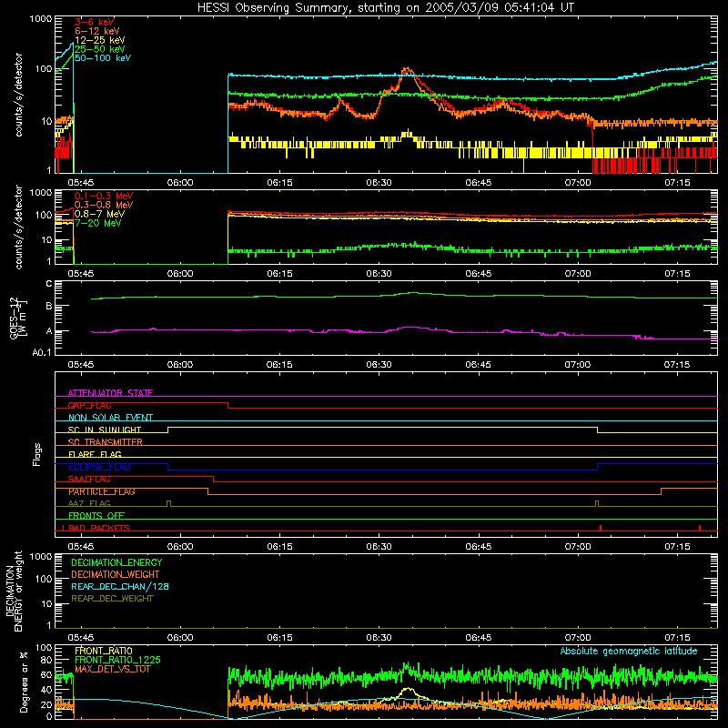Select the ECLIPSE_FLAG label
This screenshot has height=728, width=728.
pos(99,467)
